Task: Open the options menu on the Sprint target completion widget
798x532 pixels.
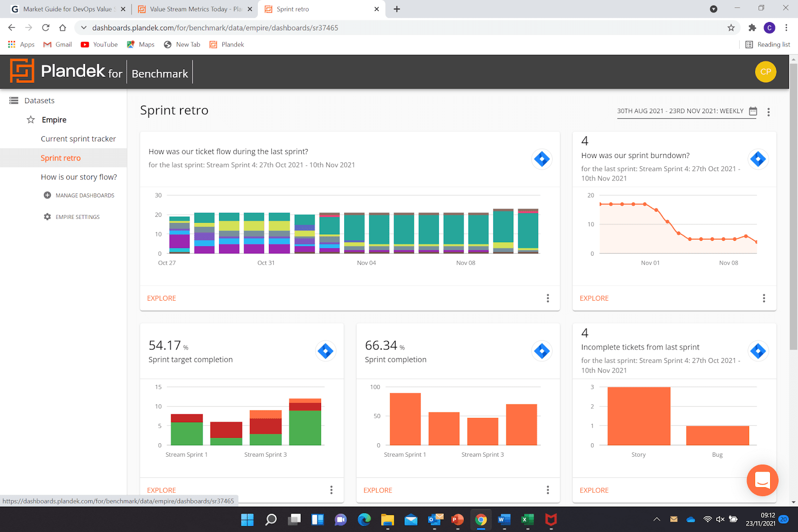Action: tap(331, 490)
